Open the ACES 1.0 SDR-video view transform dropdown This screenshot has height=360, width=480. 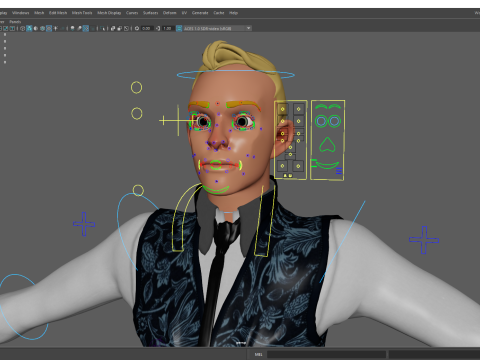(x=218, y=28)
